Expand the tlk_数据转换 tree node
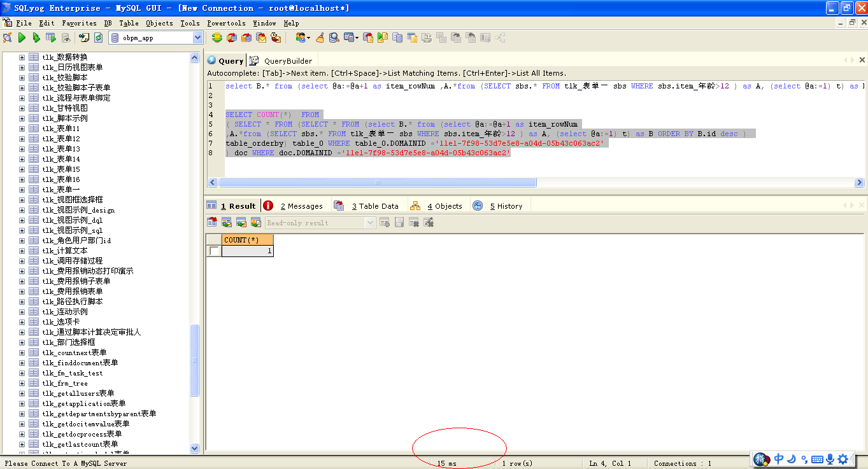This screenshot has height=469, width=868. coord(22,57)
